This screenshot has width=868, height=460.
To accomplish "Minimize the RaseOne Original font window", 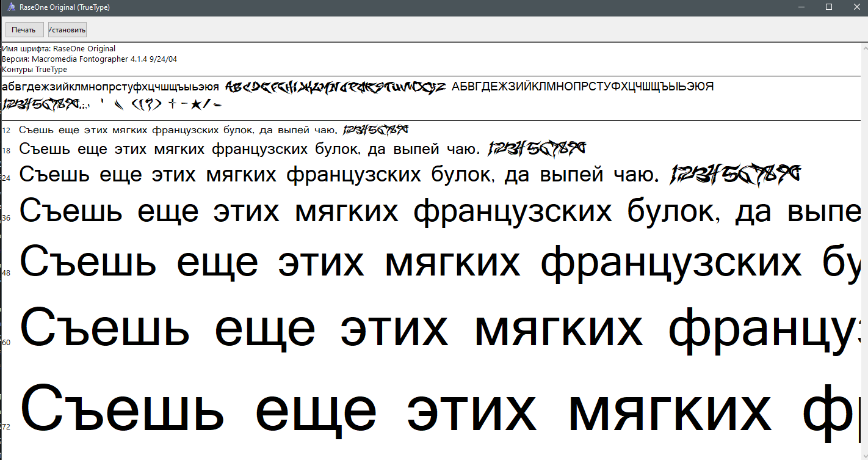I will (x=800, y=7).
